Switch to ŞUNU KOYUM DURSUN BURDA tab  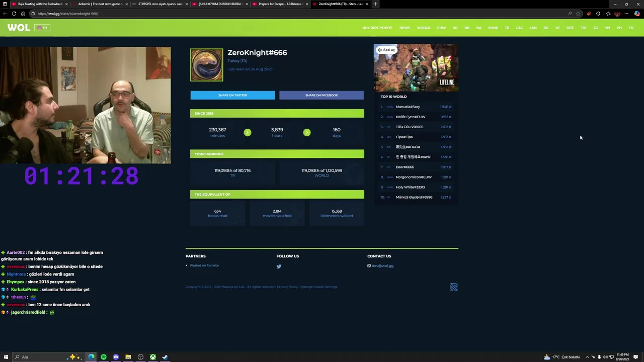pyautogui.click(x=219, y=4)
